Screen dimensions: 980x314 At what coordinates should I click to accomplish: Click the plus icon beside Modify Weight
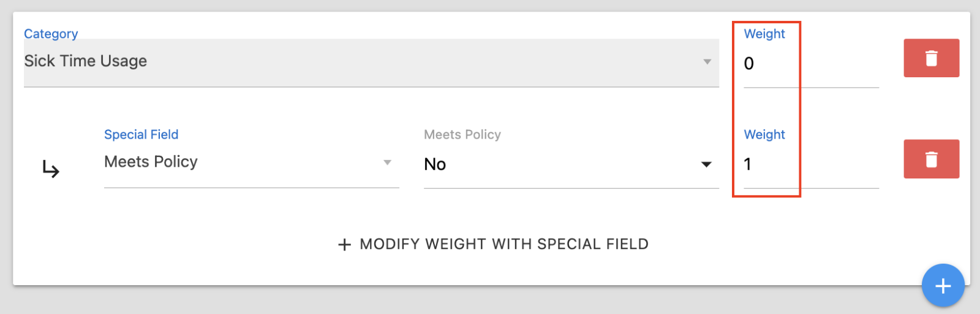(344, 245)
